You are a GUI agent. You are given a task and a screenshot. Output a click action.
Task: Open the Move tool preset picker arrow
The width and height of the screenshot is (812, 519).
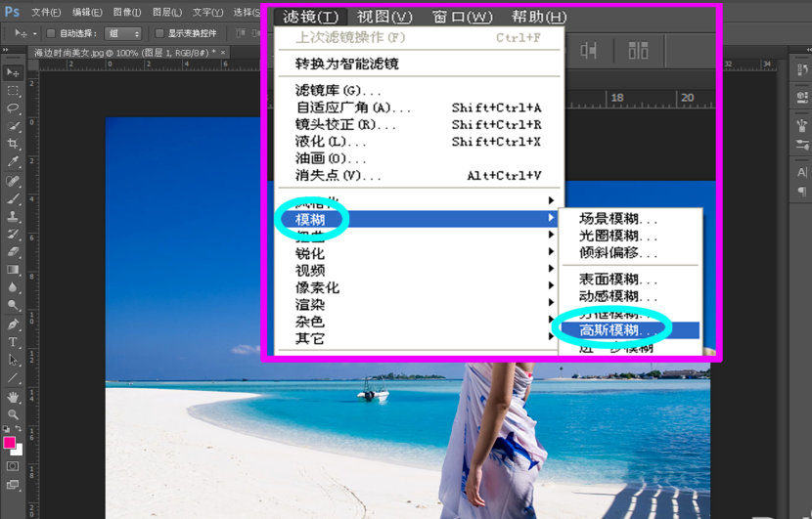(34, 33)
